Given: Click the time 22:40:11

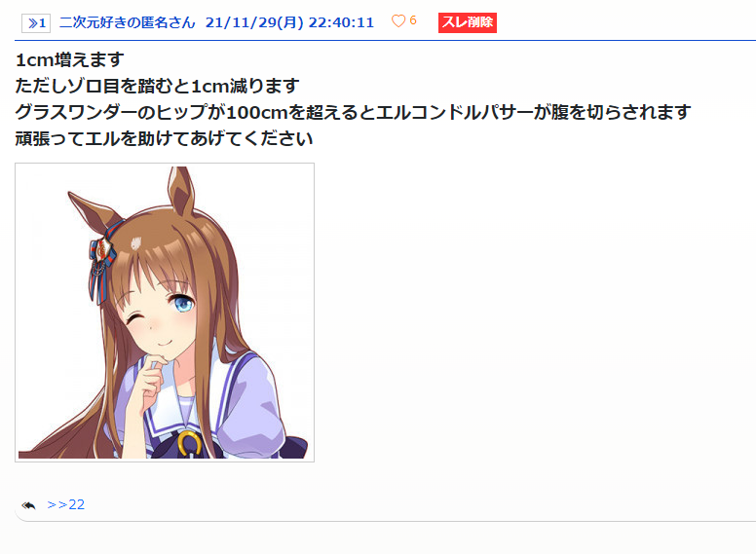Looking at the screenshot, I should (341, 22).
